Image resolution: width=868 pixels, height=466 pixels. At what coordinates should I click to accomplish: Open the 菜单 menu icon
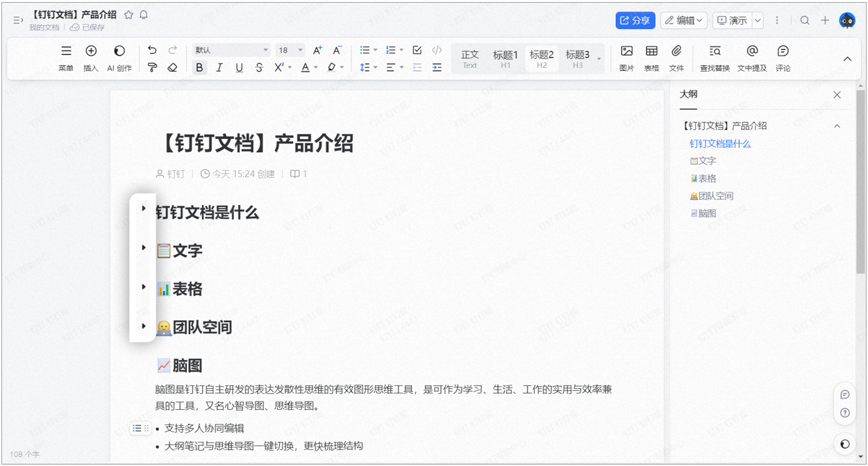point(66,58)
